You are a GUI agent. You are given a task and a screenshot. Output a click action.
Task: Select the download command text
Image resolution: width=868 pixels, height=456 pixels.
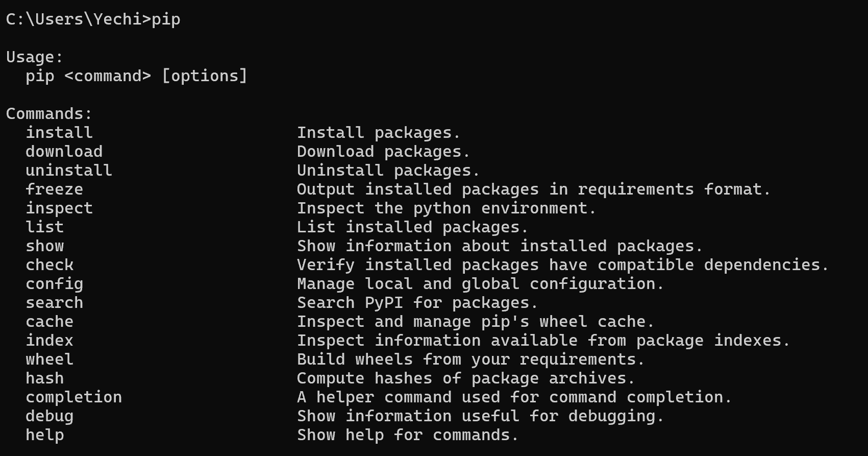64,151
